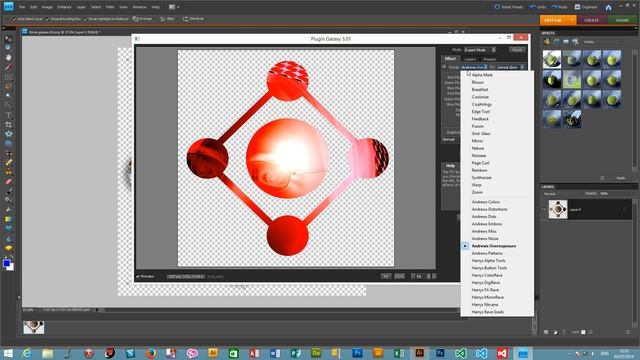
Task: Open the Windows Start menu
Action: [x=8, y=353]
